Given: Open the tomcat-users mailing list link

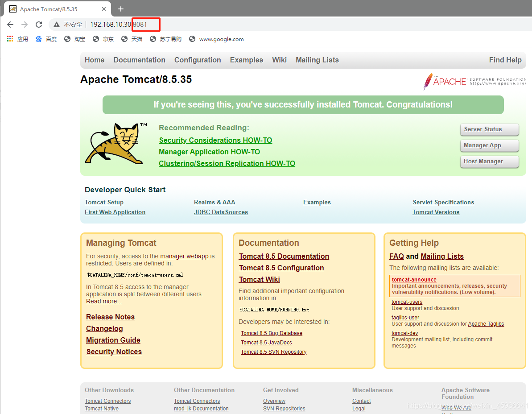Looking at the screenshot, I should [407, 302].
